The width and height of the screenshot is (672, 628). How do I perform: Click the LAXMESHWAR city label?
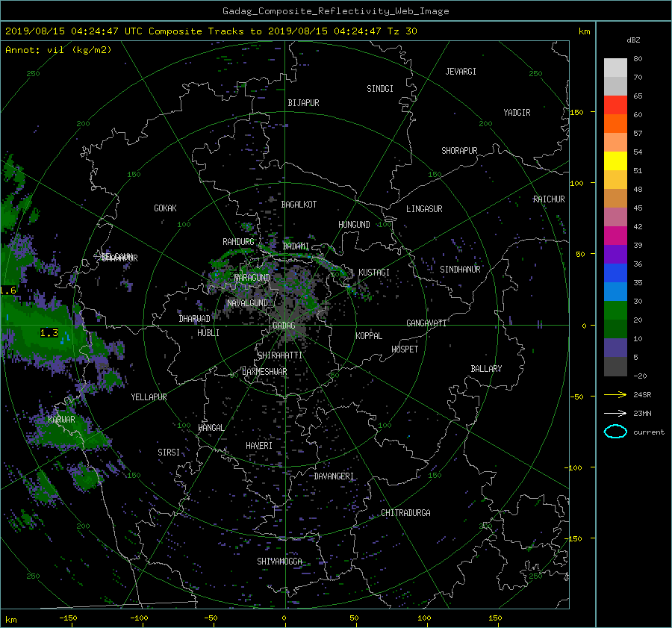(x=264, y=371)
